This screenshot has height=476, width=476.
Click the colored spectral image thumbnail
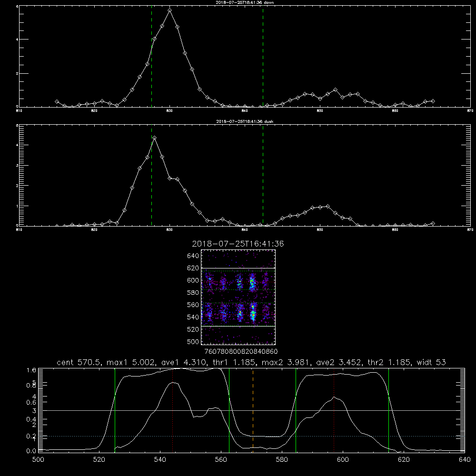coord(238,297)
